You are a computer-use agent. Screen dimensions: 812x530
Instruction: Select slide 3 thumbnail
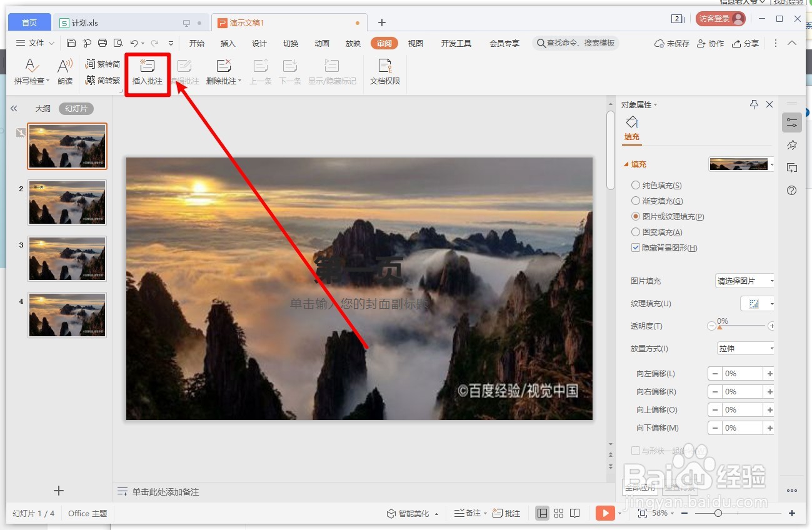tap(67, 258)
